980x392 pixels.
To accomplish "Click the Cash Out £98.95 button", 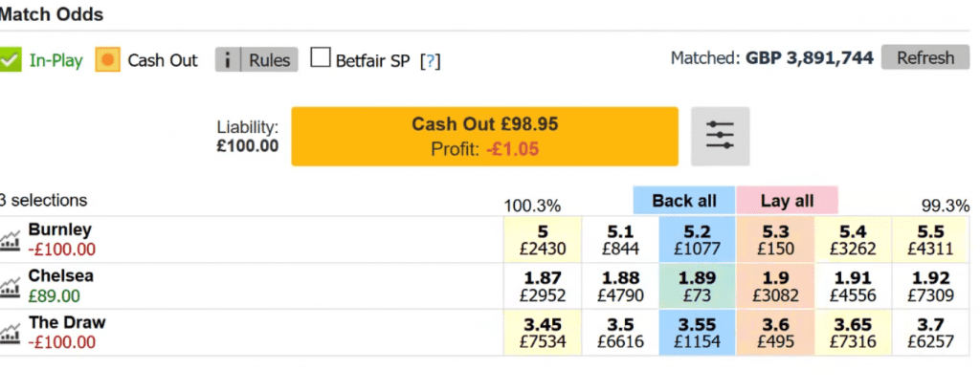I will [x=484, y=136].
